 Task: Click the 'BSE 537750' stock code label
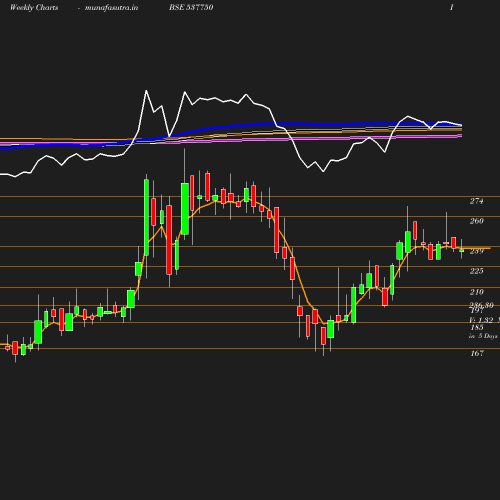[191, 7]
